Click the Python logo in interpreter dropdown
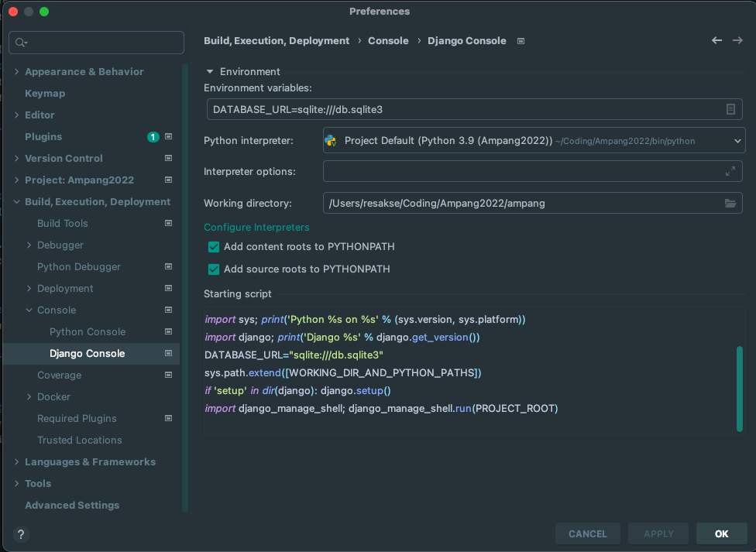The width and height of the screenshot is (756, 552). [x=331, y=141]
